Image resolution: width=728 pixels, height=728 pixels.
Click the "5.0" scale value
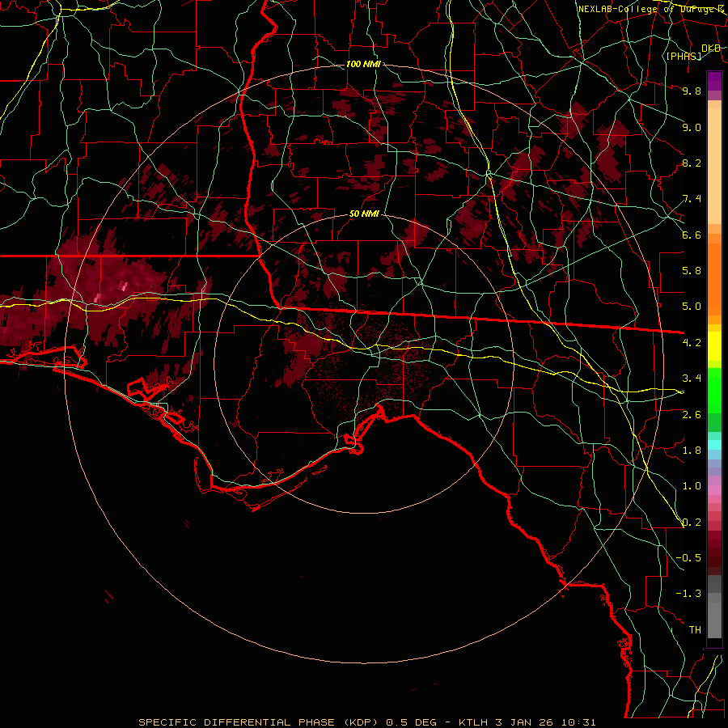point(692,307)
